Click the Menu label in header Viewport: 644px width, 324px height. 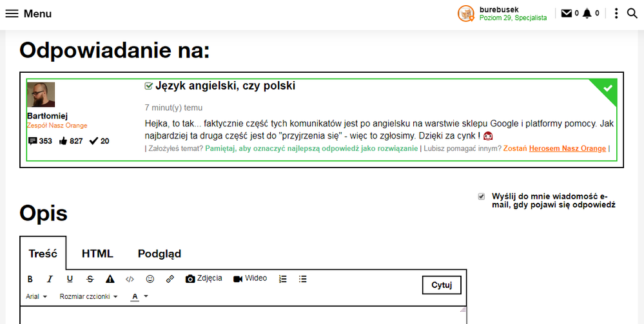pos(37,14)
